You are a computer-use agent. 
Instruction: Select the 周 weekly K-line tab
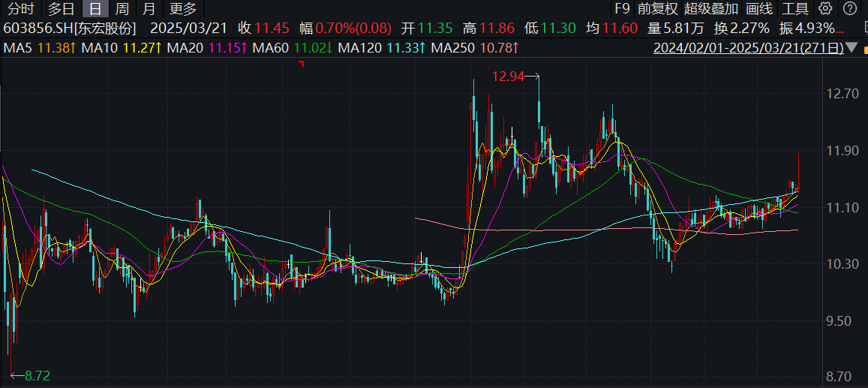[122, 8]
